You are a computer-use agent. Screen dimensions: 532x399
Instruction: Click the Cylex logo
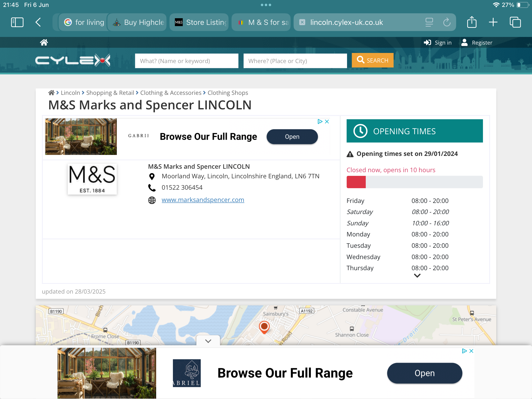(73, 60)
